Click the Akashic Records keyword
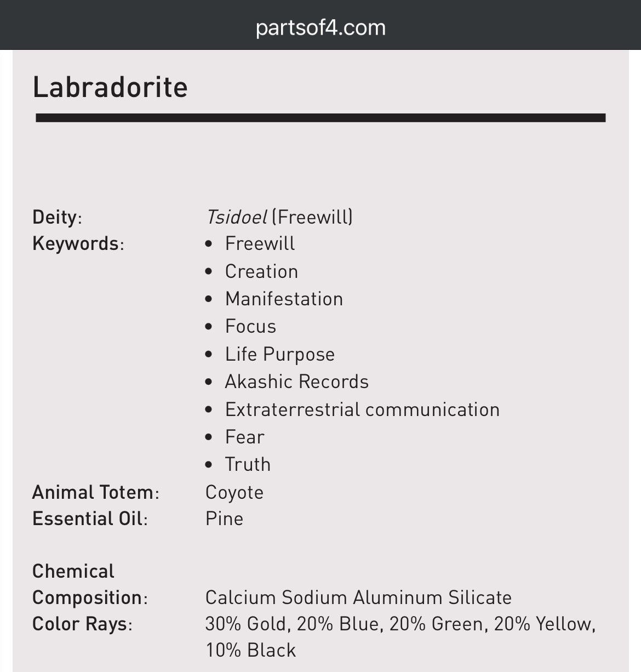641x672 pixels. [296, 381]
